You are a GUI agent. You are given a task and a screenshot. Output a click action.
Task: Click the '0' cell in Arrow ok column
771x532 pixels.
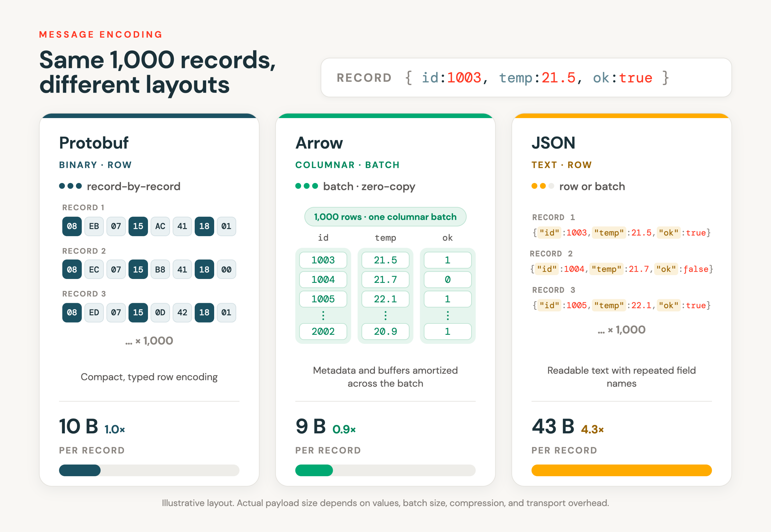click(x=448, y=279)
